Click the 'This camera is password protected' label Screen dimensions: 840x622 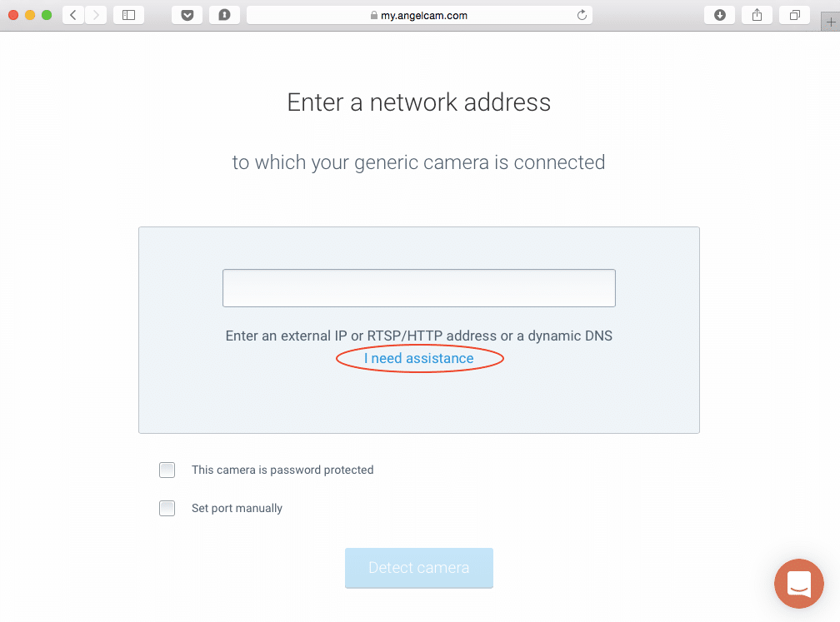coord(282,470)
